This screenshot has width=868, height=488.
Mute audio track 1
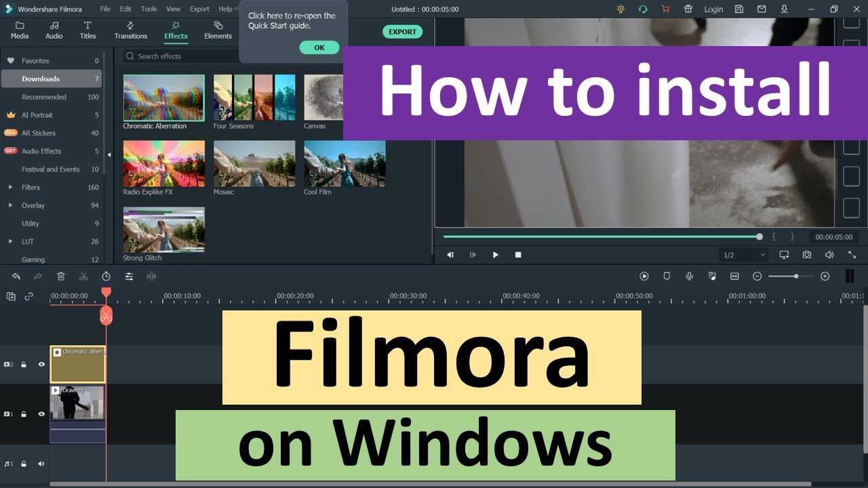tap(41, 464)
